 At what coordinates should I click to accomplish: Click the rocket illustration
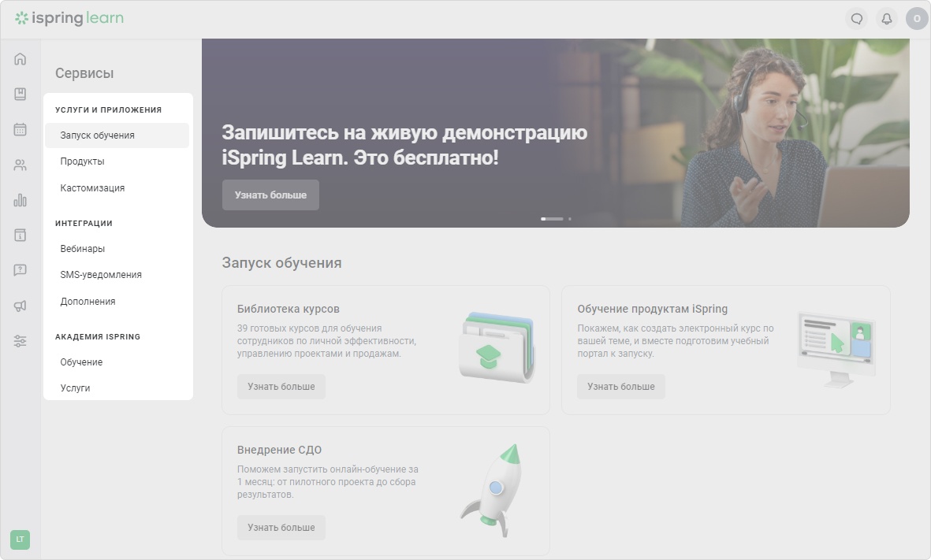492,491
